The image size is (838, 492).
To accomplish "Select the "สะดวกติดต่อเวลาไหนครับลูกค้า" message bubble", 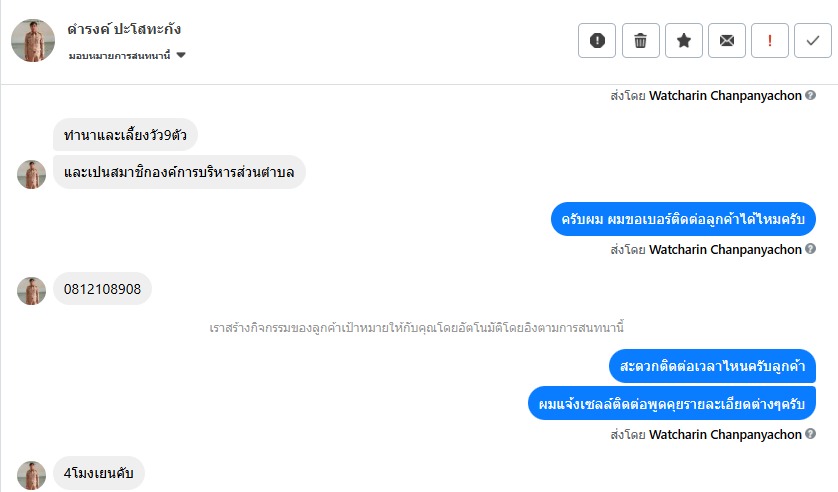I will 712,366.
